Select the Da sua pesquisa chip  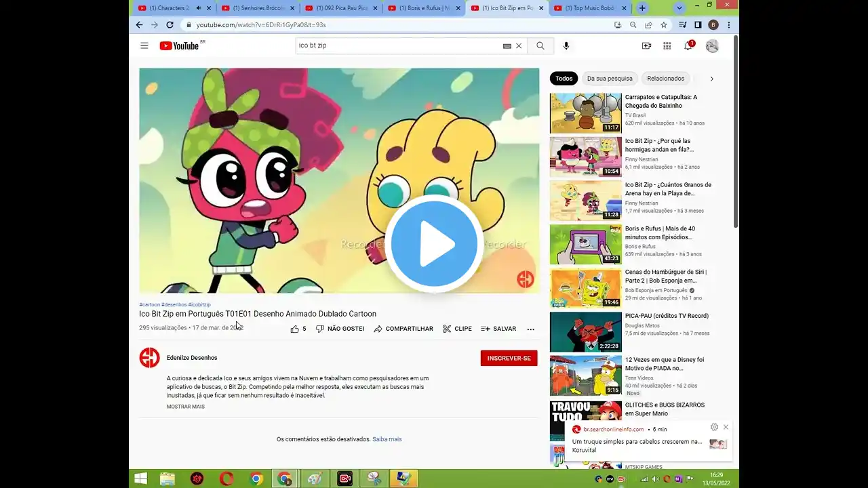point(610,79)
